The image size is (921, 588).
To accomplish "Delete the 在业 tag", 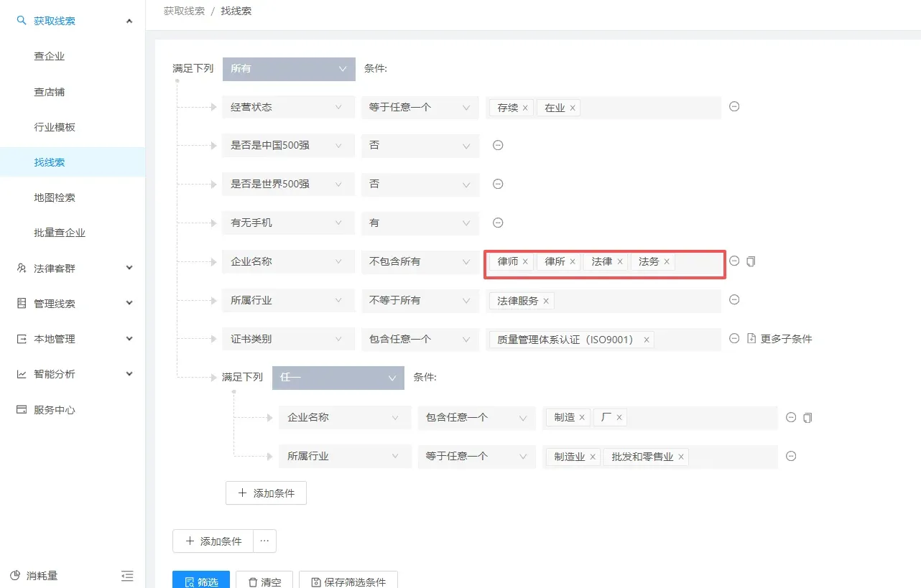I will coord(573,108).
